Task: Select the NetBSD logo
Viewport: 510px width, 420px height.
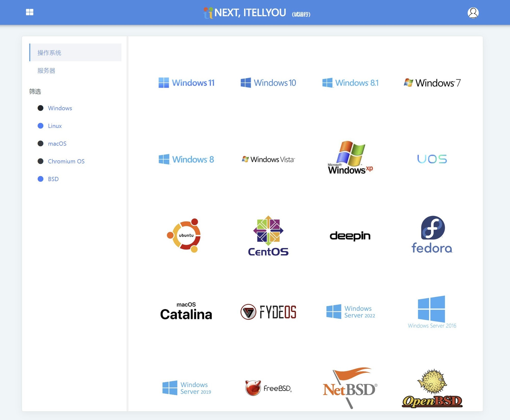Action: (x=350, y=388)
